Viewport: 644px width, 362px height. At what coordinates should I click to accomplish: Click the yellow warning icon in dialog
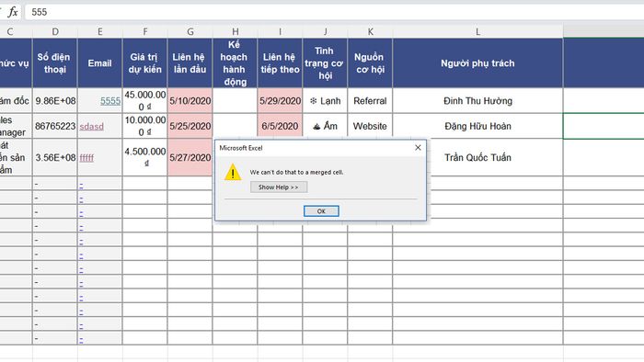233,172
